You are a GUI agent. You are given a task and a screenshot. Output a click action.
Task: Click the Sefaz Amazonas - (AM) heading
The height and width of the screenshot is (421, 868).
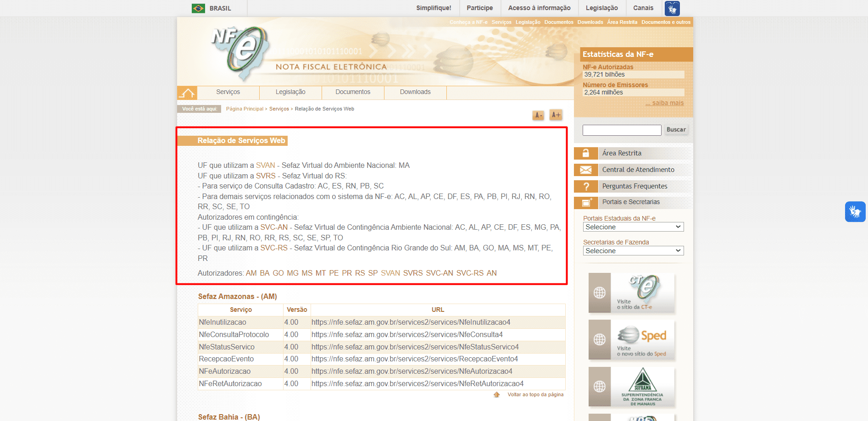click(x=238, y=297)
